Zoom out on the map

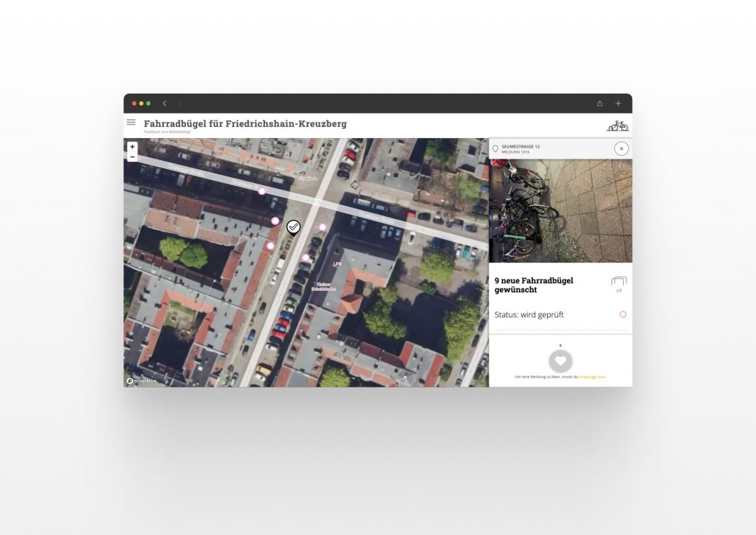point(132,157)
